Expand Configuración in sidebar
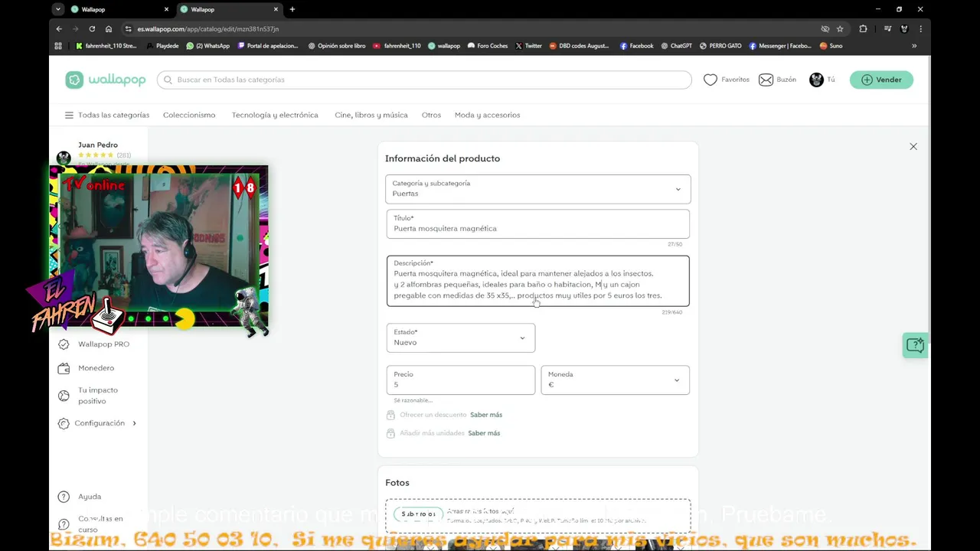This screenshot has width=980, height=551. [x=98, y=423]
